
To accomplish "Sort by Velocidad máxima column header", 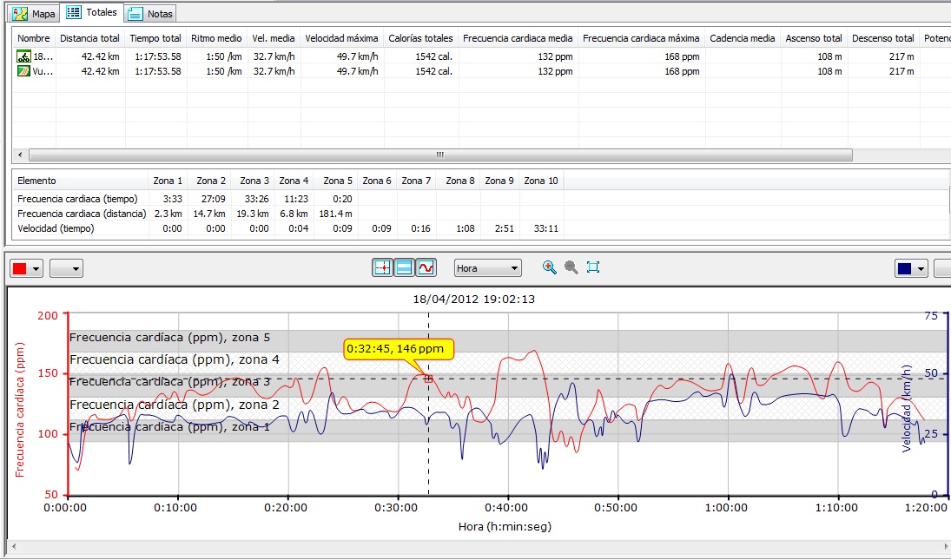I will (x=341, y=38).
